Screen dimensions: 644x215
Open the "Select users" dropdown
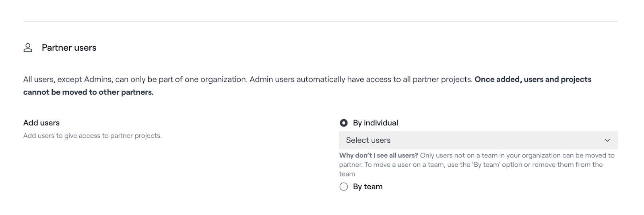point(478,140)
